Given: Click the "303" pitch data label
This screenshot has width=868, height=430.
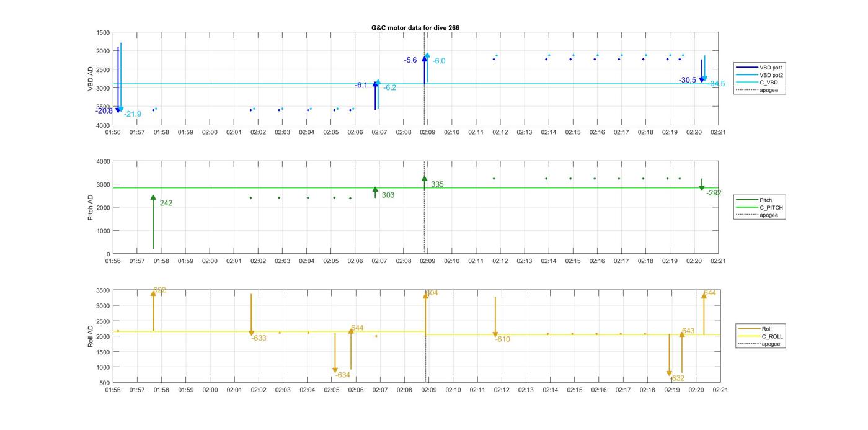Looking at the screenshot, I should pos(388,195).
